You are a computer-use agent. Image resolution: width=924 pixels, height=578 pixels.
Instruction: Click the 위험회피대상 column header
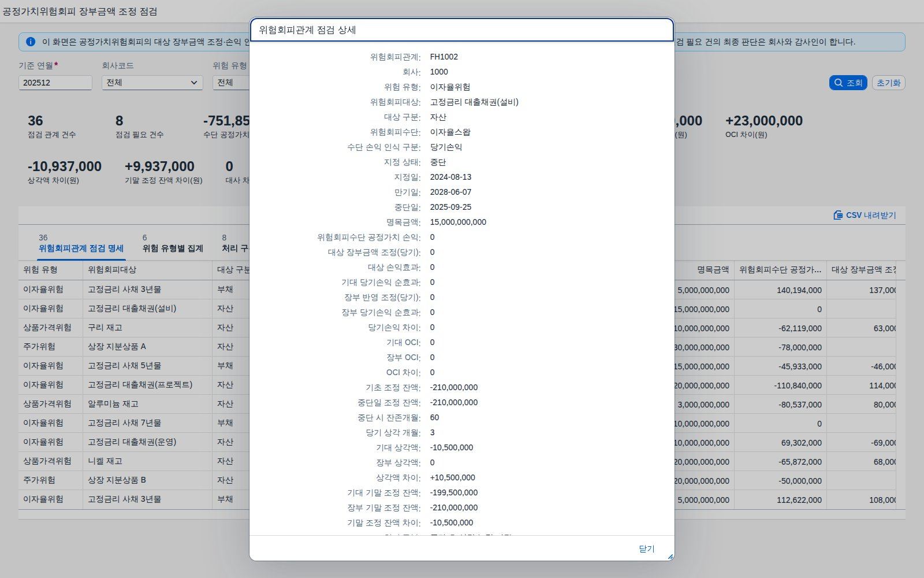[148, 269]
